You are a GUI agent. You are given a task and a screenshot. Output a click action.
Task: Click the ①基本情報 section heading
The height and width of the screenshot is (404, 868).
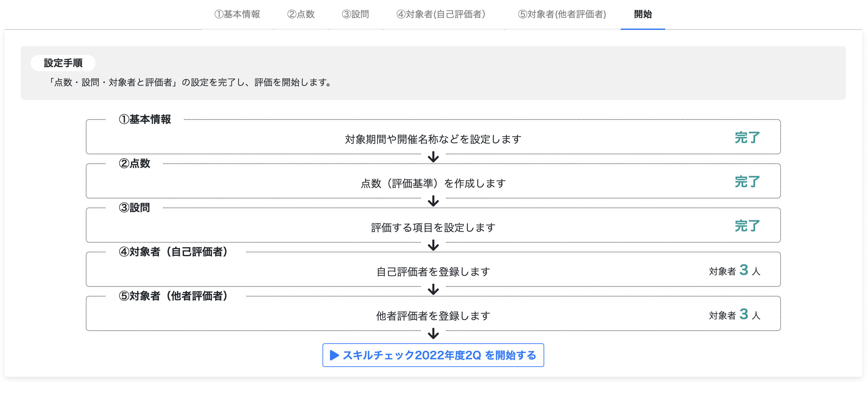tap(145, 119)
